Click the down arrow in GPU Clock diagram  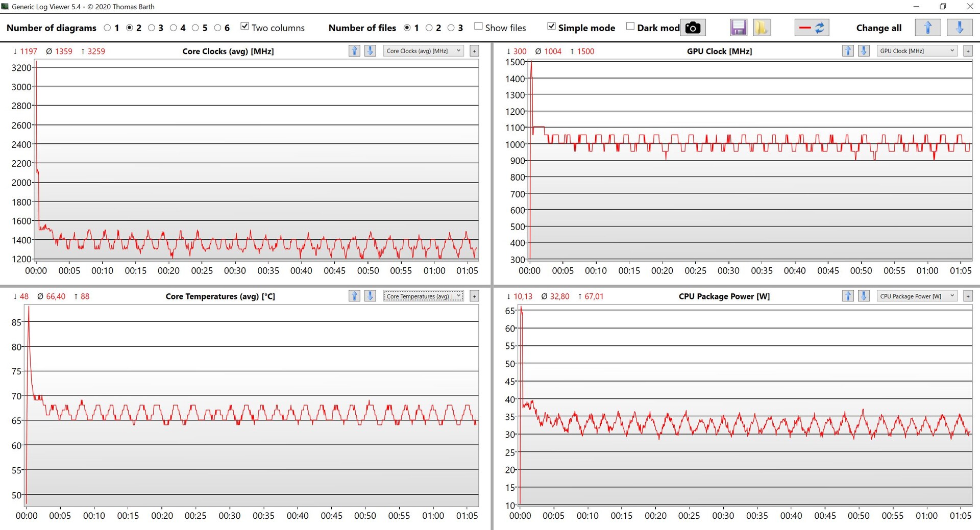click(x=864, y=51)
